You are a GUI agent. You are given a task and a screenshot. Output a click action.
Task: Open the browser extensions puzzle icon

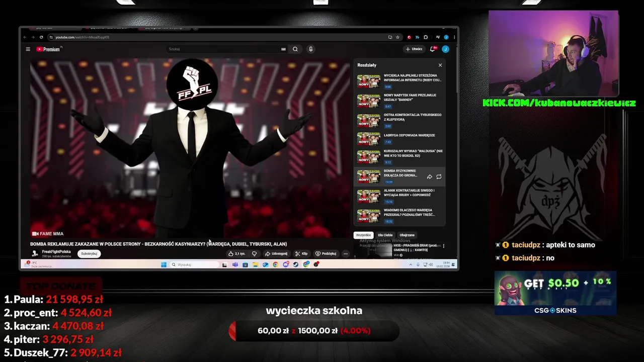[x=426, y=37]
